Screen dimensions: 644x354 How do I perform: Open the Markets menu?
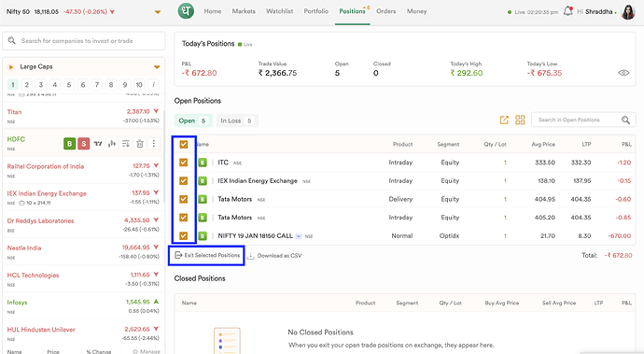pyautogui.click(x=244, y=11)
